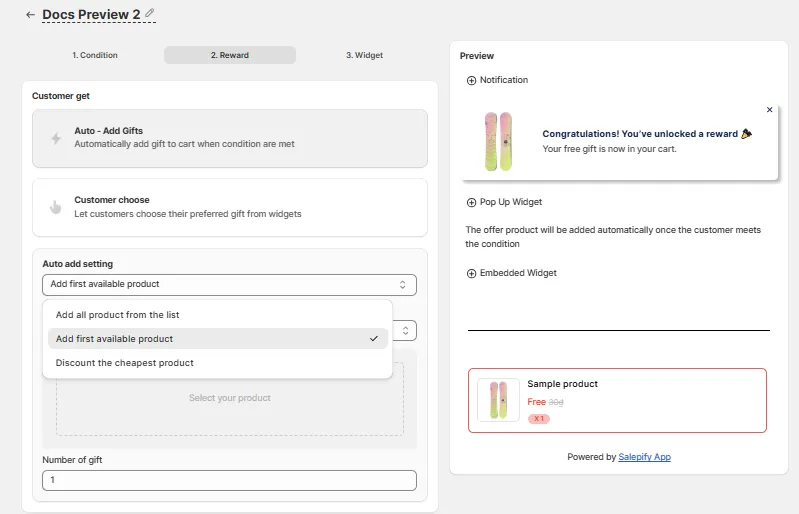The height and width of the screenshot is (514, 799).
Task: Open the Salepify App link
Action: tap(644, 457)
